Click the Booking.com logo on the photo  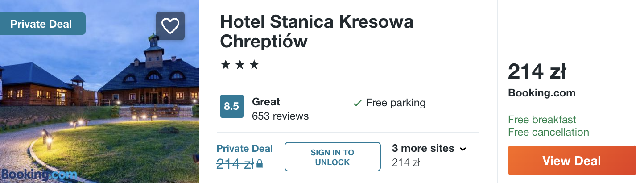click(x=39, y=174)
